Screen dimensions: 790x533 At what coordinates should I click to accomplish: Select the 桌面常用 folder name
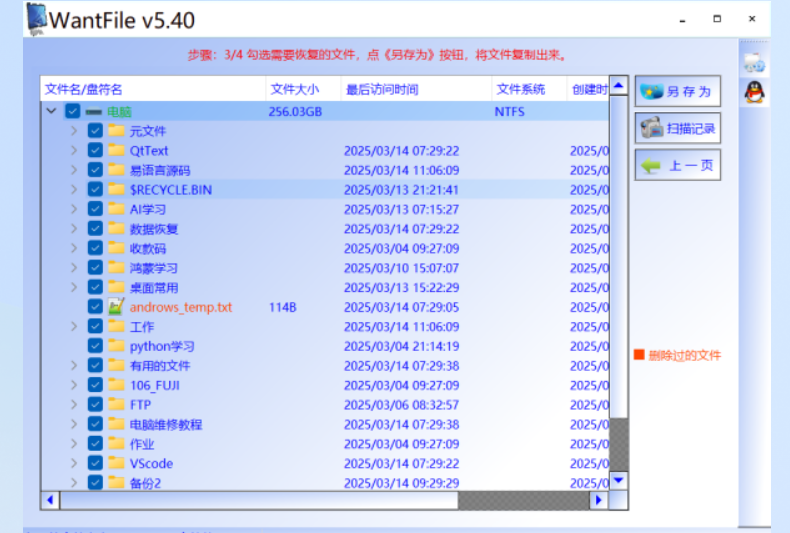click(154, 288)
